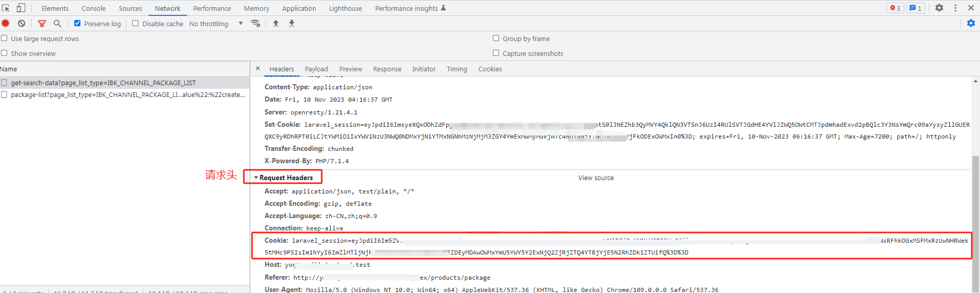
Task: Open the red error count badge
Action: [x=895, y=8]
